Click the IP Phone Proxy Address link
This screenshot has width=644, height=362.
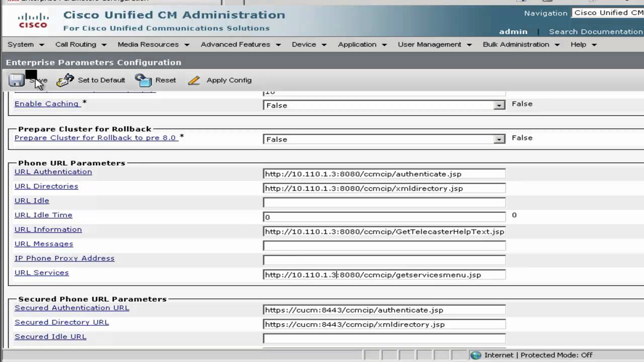(x=64, y=258)
